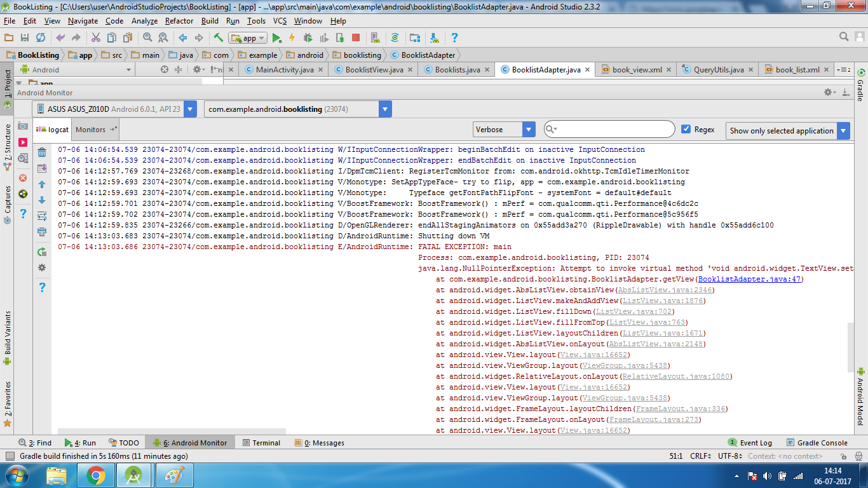The width and height of the screenshot is (868, 488).
Task: Click the Open folder toolbar icon
Action: click(x=9, y=38)
